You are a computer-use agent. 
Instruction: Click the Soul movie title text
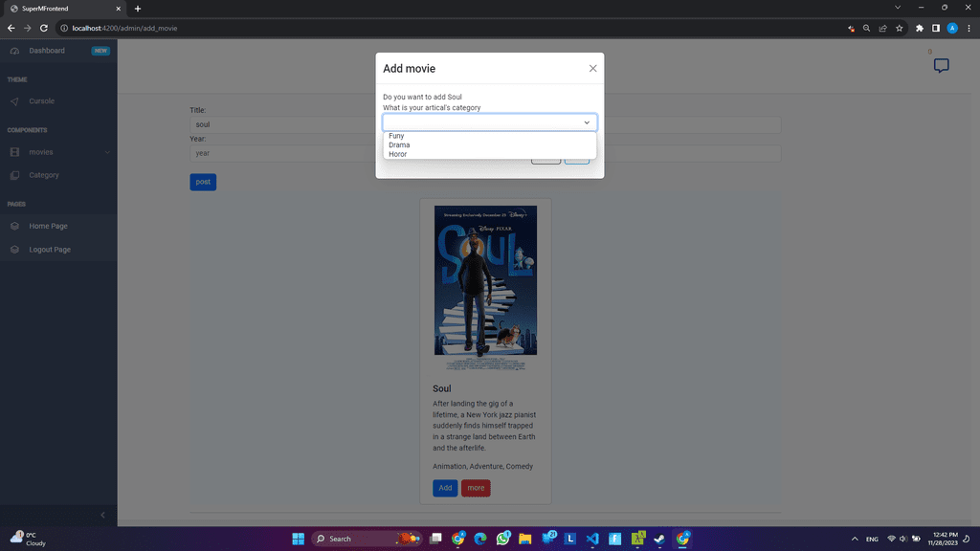pyautogui.click(x=442, y=388)
